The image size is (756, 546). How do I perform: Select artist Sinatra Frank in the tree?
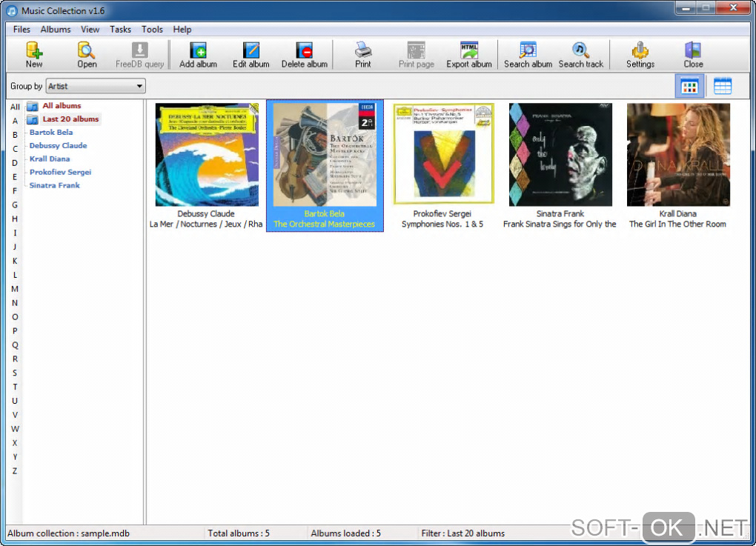pos(55,185)
